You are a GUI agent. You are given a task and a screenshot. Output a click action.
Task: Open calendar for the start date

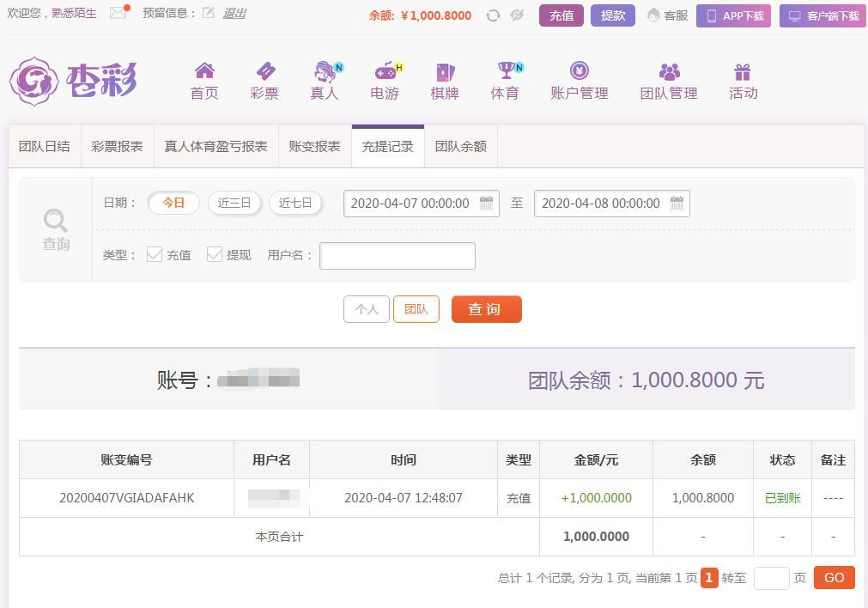486,203
